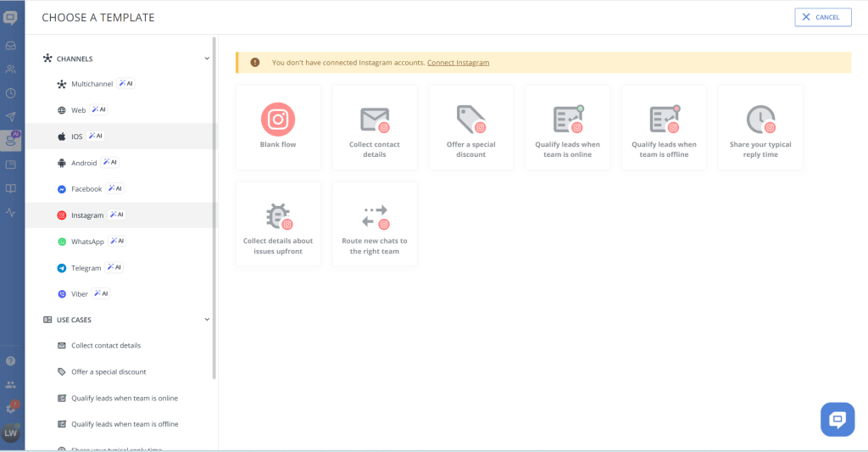Open the contacts icon in the left sidebar
The width and height of the screenshot is (868, 452).
[x=10, y=70]
